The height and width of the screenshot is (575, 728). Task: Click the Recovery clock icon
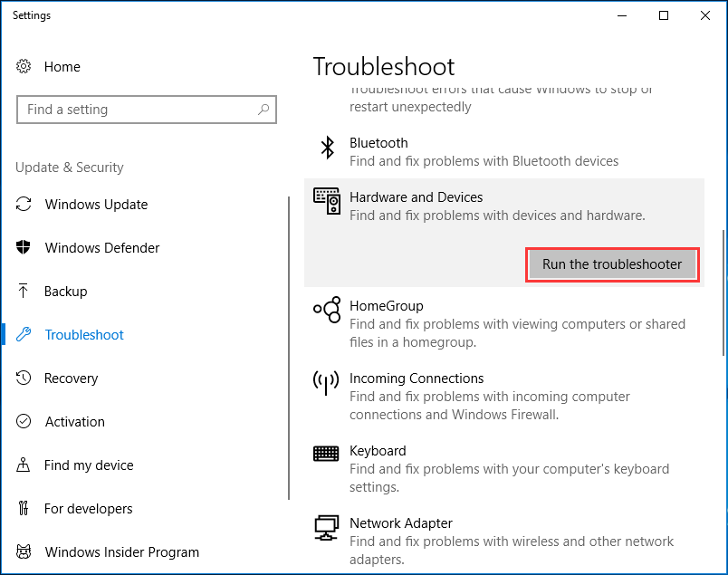24,379
